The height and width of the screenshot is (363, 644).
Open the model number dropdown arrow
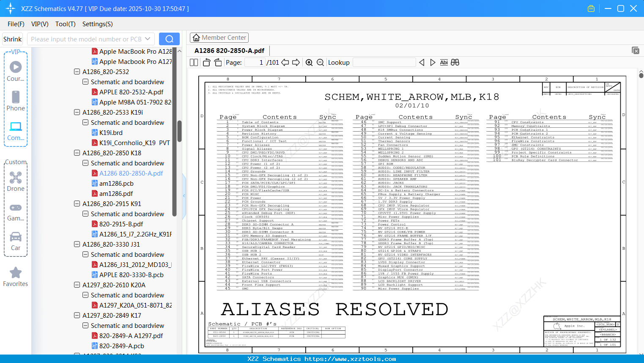148,39
